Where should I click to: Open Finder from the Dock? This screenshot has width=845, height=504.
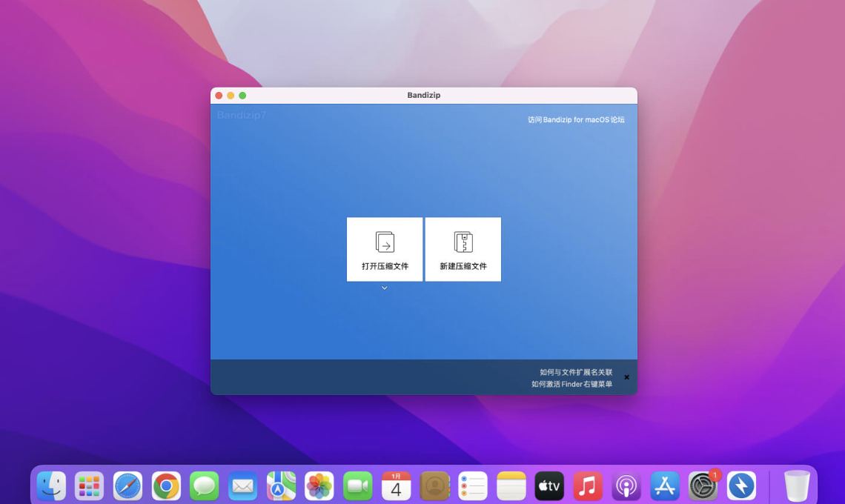point(51,485)
